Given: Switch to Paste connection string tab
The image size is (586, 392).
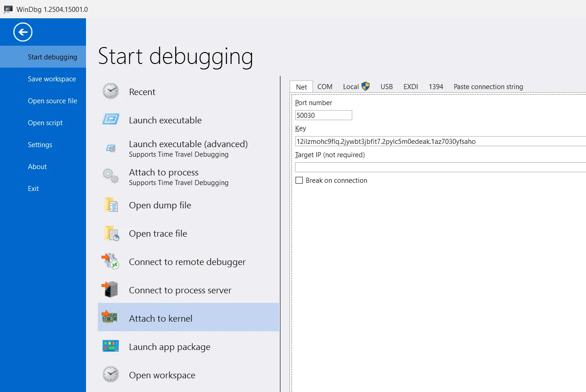Looking at the screenshot, I should [488, 86].
